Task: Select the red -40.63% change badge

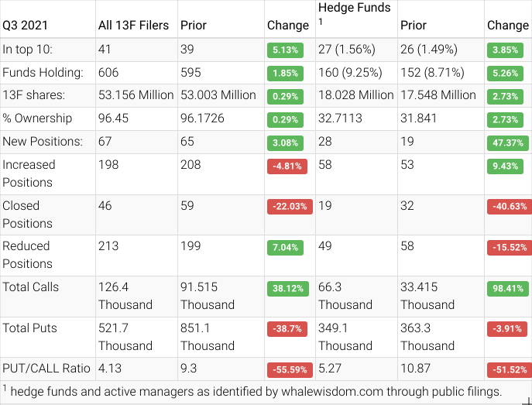Action: [508, 207]
